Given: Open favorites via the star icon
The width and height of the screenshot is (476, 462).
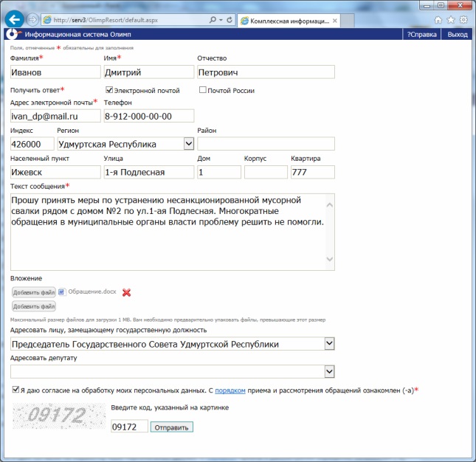Looking at the screenshot, I should point(450,20).
